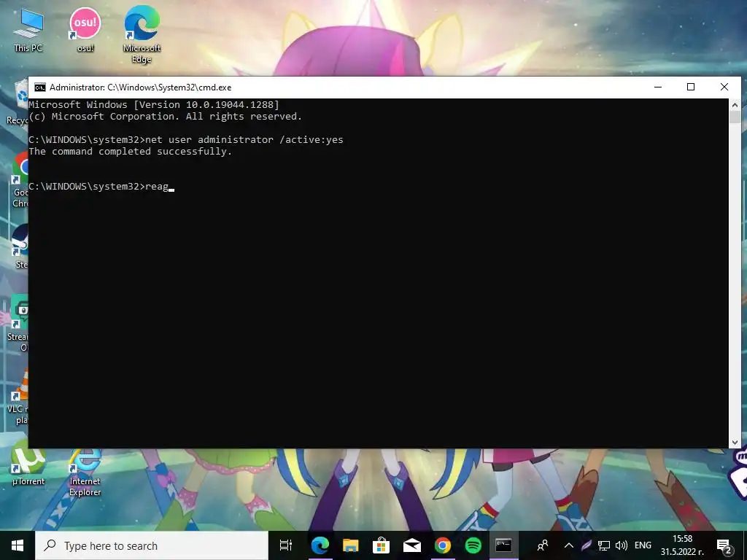Click the '(c) Microsoft Corporation. All rights reserved.' line
This screenshot has height=560, width=747.
[x=166, y=116]
